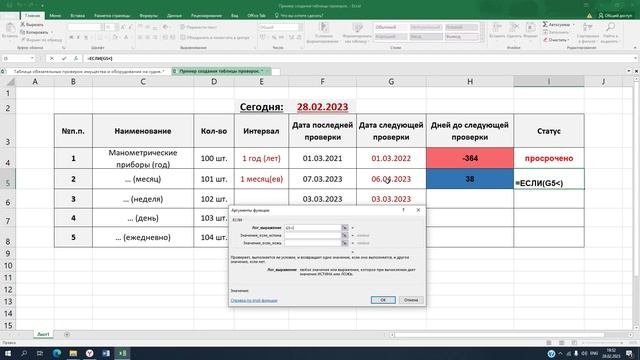Viewport: 640px width, 360px height.
Task: Open Сортировка и фильтр tool
Action: click(588, 33)
